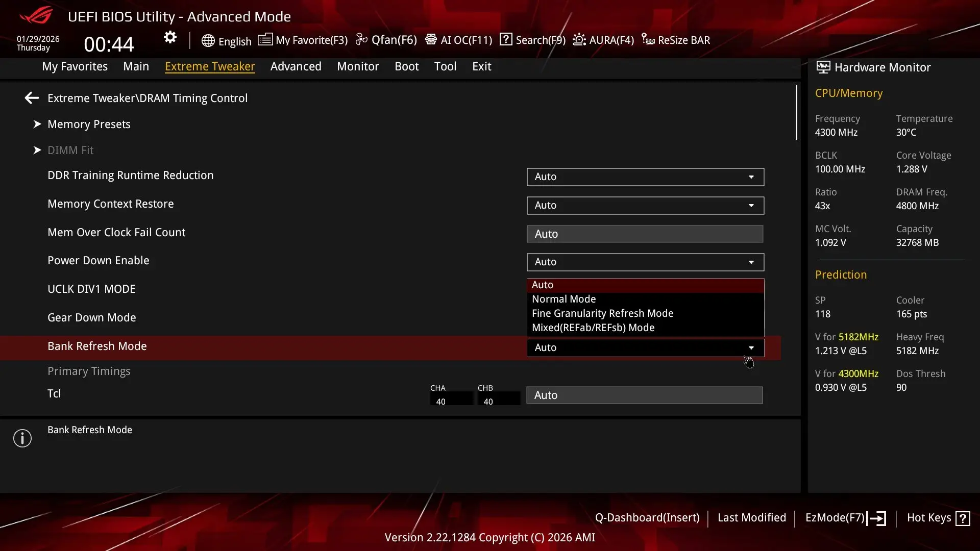Viewport: 980px width, 551px height.
Task: Click the ReSize BAR icon
Action: click(648, 39)
